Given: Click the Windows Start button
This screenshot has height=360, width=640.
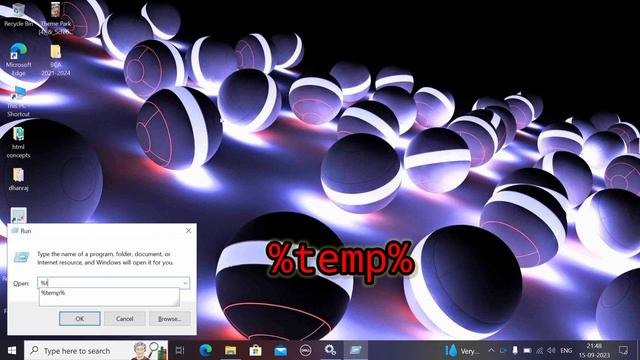Looking at the screenshot, I should point(12,350).
